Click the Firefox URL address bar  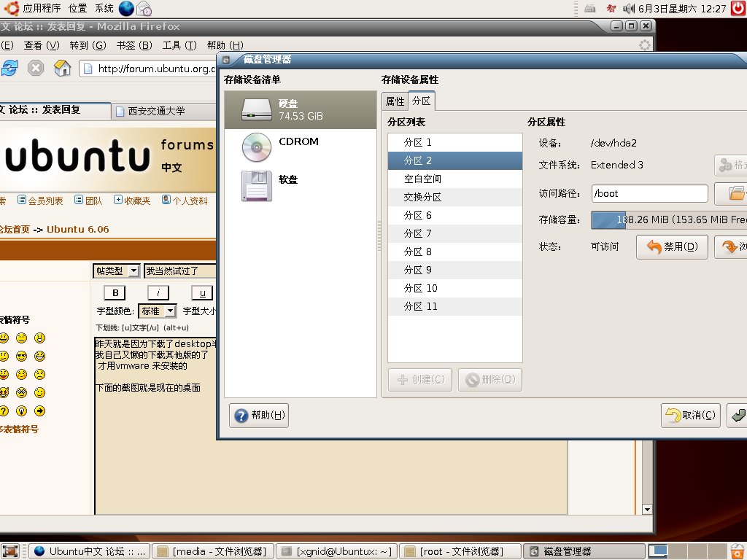click(x=147, y=69)
